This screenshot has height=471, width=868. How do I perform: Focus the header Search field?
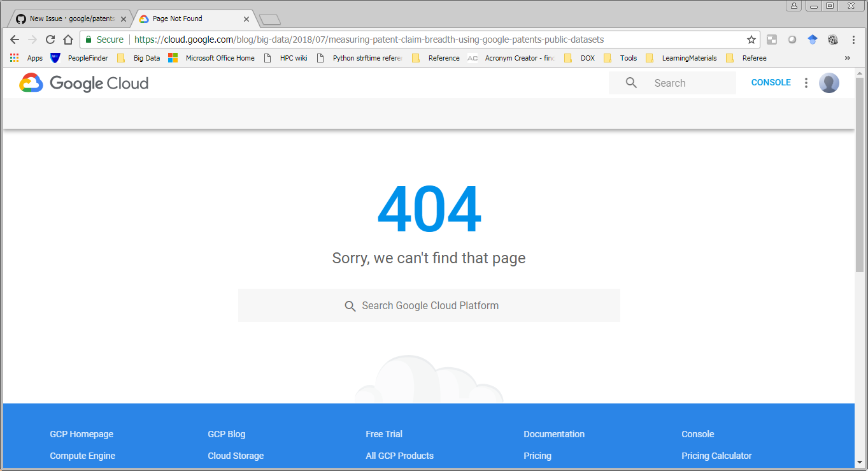pyautogui.click(x=672, y=83)
